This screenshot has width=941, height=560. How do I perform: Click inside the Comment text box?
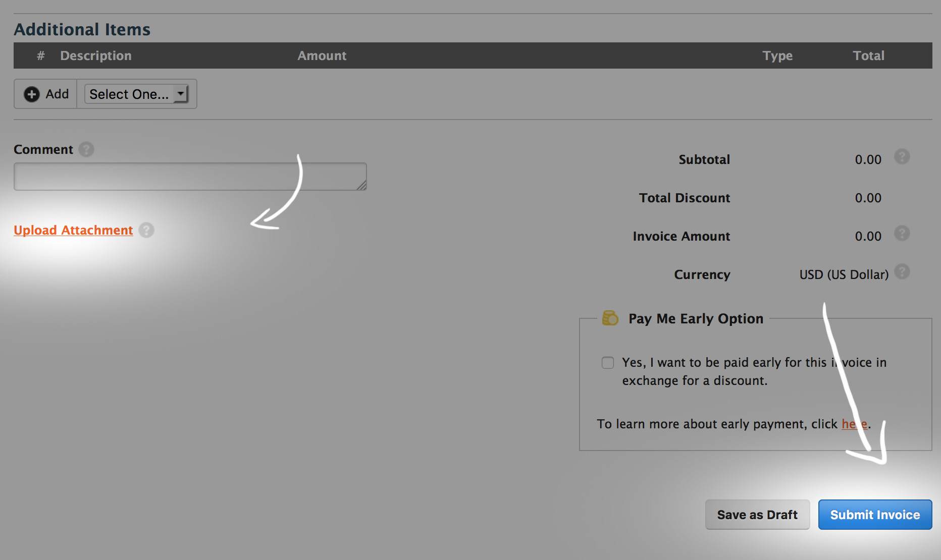tap(190, 177)
